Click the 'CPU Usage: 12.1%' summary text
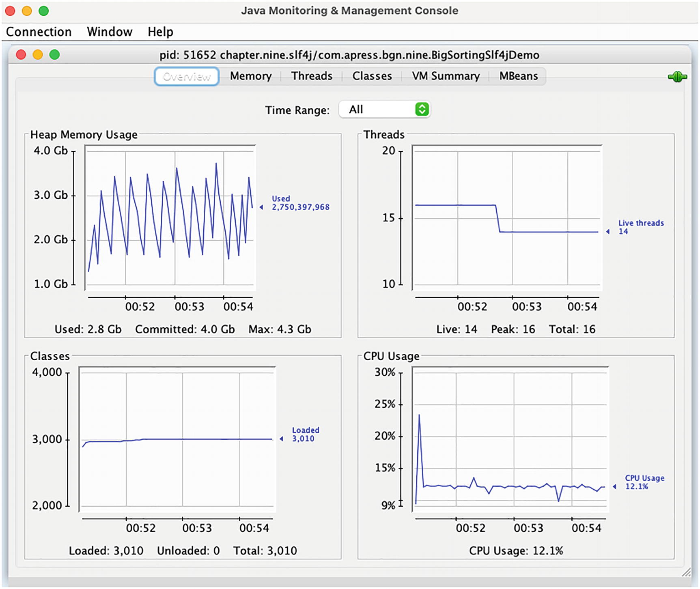The image size is (700, 589). [x=516, y=550]
